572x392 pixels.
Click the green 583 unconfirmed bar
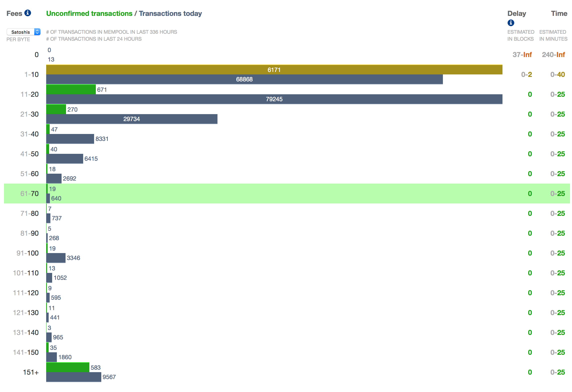[x=68, y=367]
